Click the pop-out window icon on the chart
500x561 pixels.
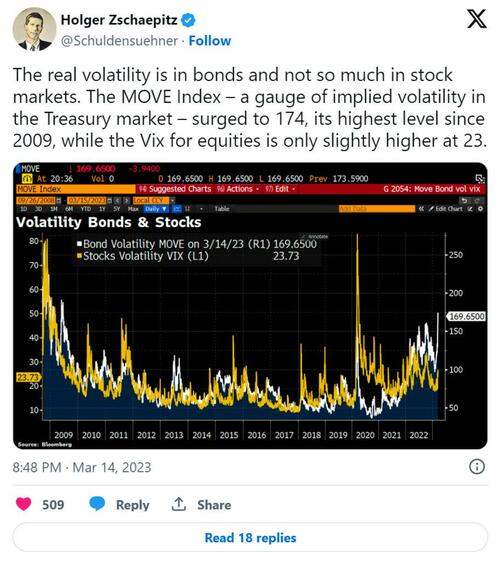479,179
